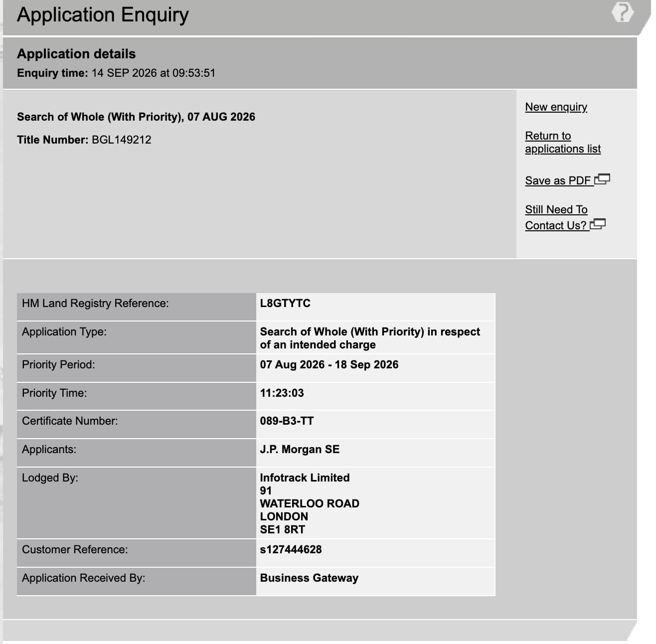Image resolution: width=656 pixels, height=644 pixels.
Task: Click the Customer Reference s127444628
Action: coord(291,549)
